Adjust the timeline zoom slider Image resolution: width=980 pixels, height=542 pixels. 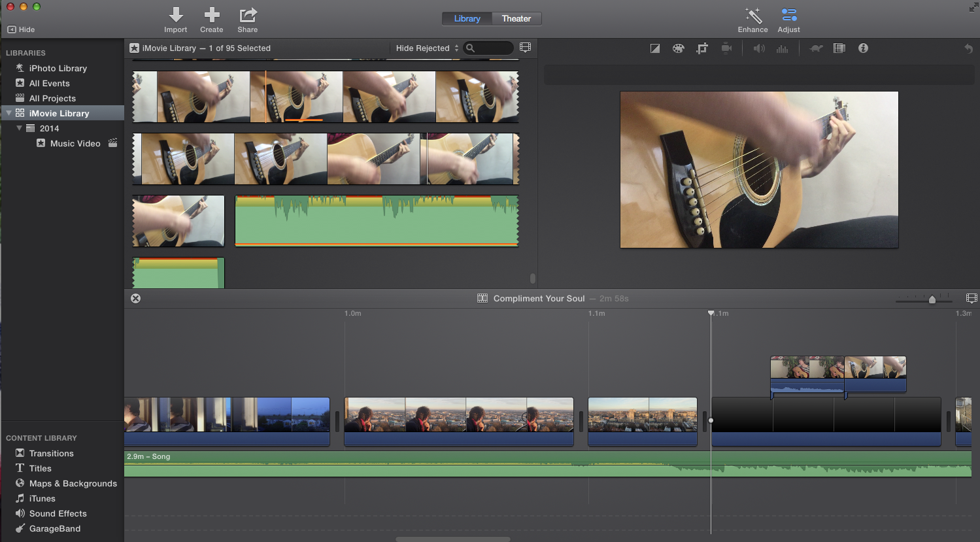pos(932,299)
